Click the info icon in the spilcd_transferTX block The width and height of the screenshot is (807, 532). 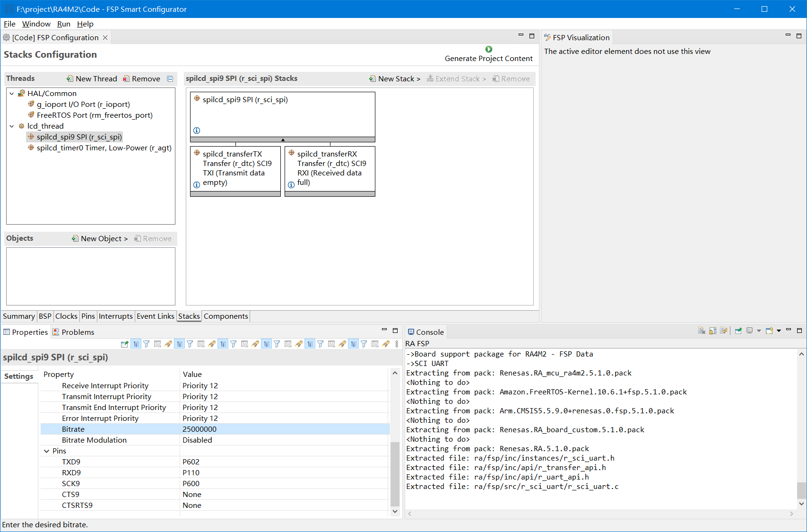click(x=197, y=185)
